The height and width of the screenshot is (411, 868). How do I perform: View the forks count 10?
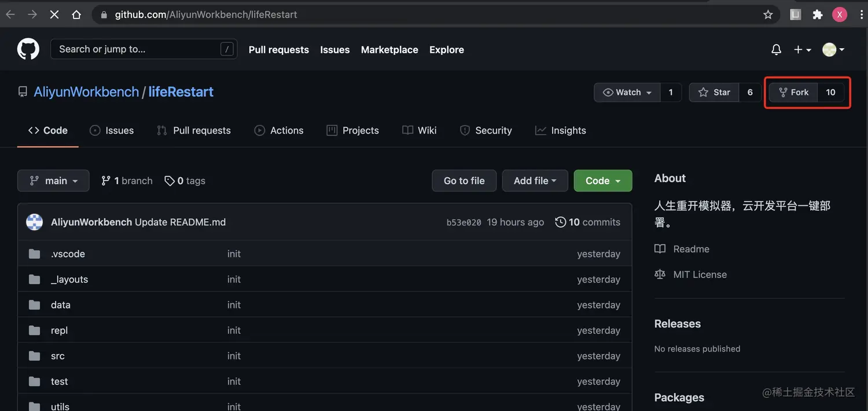831,92
